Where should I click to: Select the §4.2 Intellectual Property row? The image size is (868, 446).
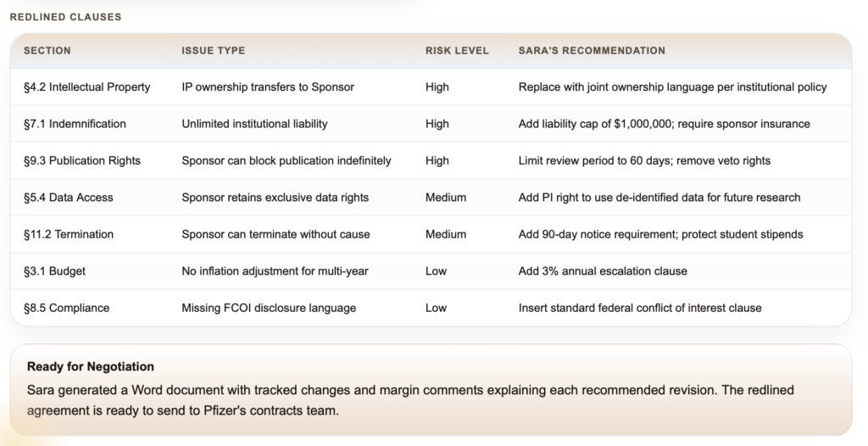pyautogui.click(x=87, y=87)
